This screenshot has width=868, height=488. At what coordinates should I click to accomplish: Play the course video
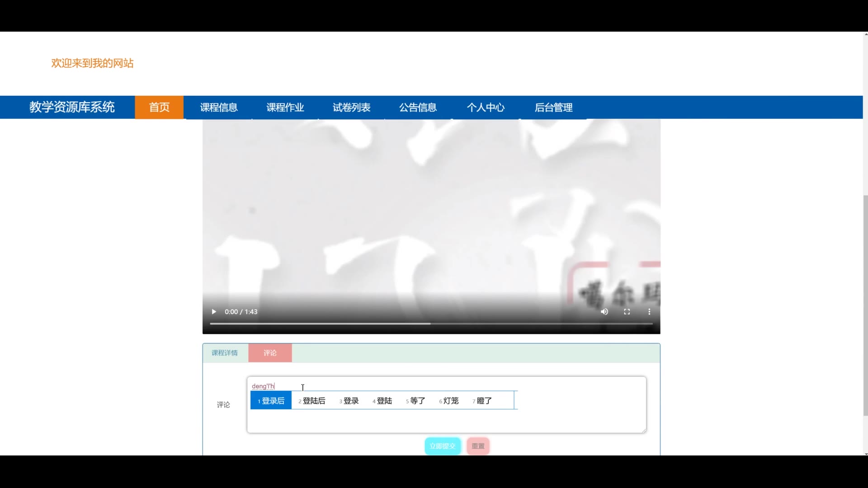click(x=214, y=312)
